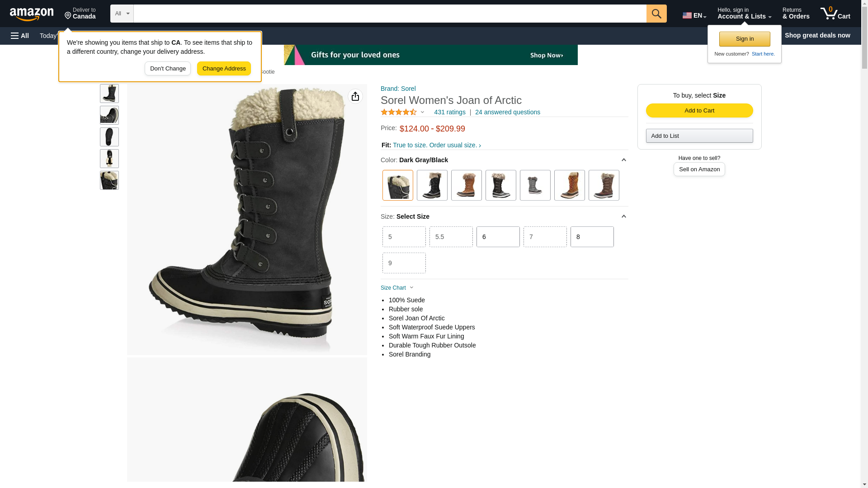The image size is (868, 488).
Task: Select size 6
Action: coord(498,237)
